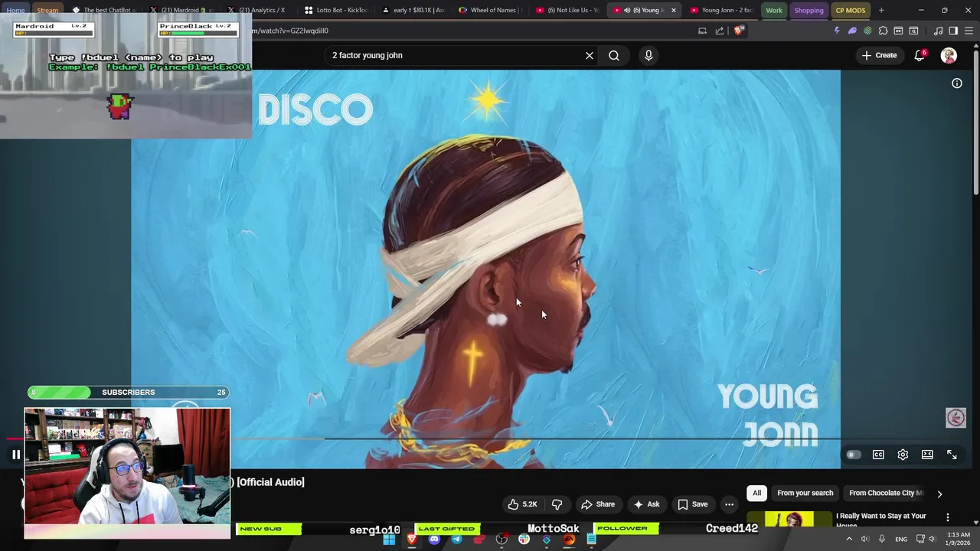Image resolution: width=980 pixels, height=551 pixels.
Task: Open the more actions ellipsis below the video
Action: tap(729, 504)
